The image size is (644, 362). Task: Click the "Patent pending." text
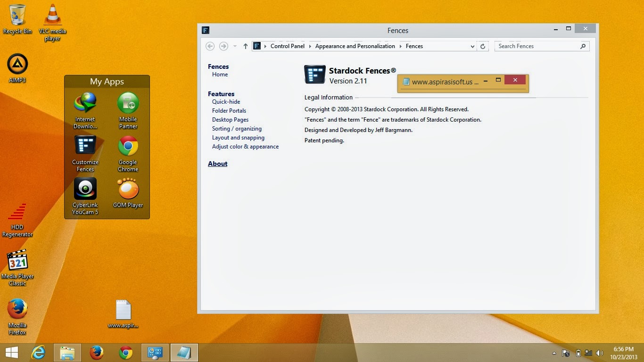(324, 140)
